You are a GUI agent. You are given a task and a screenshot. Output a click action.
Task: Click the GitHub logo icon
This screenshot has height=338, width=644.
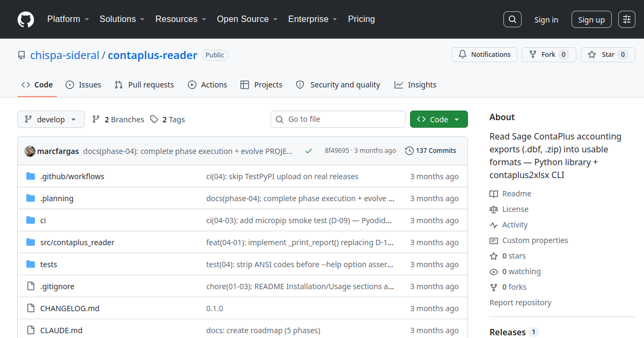(26, 19)
